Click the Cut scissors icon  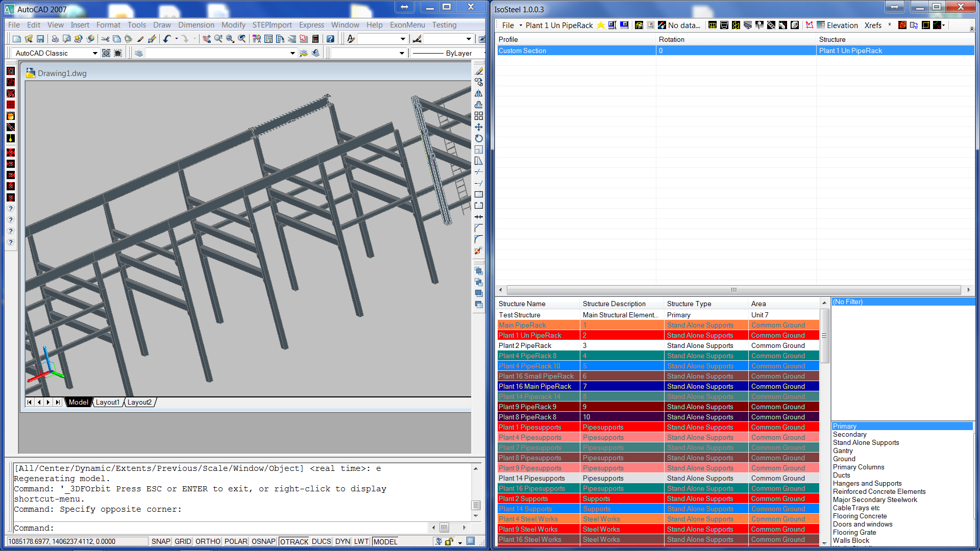[x=105, y=39]
